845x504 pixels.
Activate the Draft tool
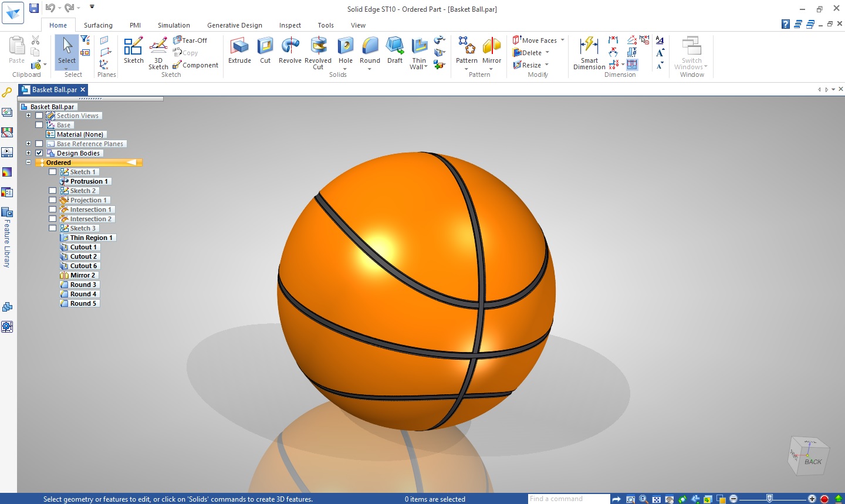[x=395, y=51]
